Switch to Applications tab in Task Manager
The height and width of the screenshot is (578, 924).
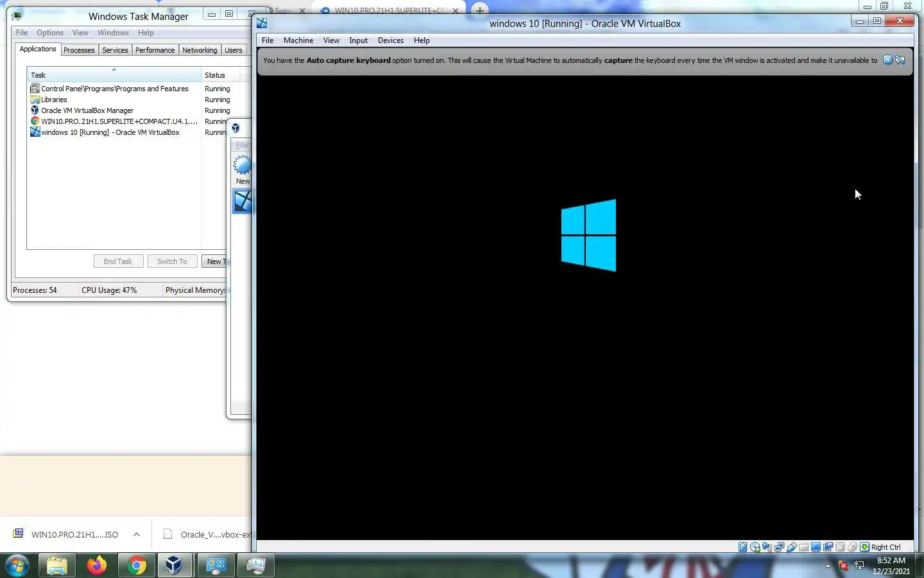[38, 49]
